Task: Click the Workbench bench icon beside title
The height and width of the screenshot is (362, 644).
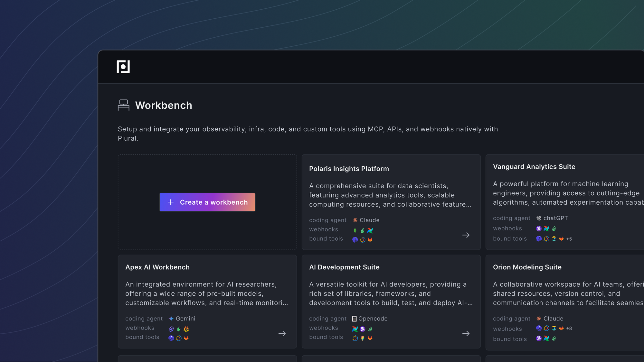Action: (123, 105)
